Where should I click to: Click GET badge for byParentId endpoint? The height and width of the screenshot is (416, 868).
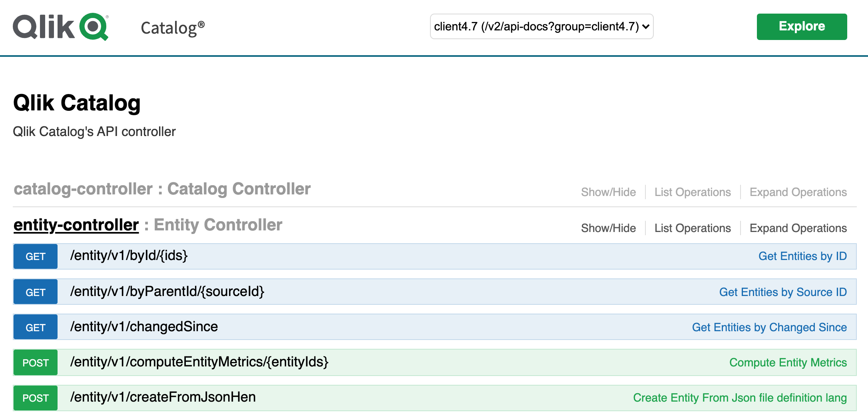36,292
